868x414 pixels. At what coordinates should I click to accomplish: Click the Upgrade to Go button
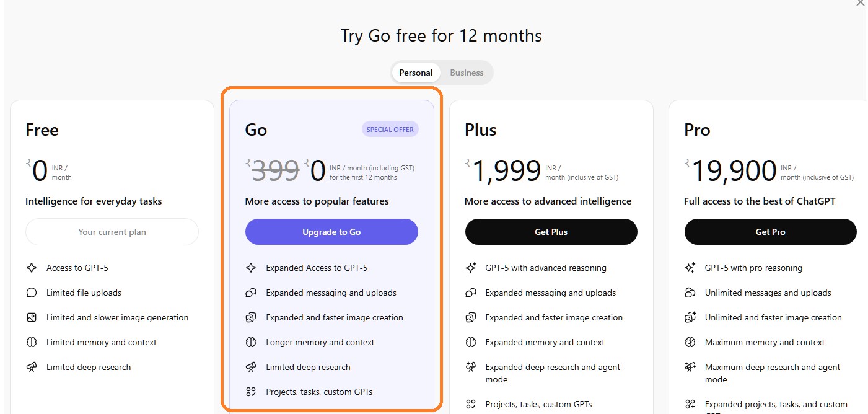click(331, 231)
